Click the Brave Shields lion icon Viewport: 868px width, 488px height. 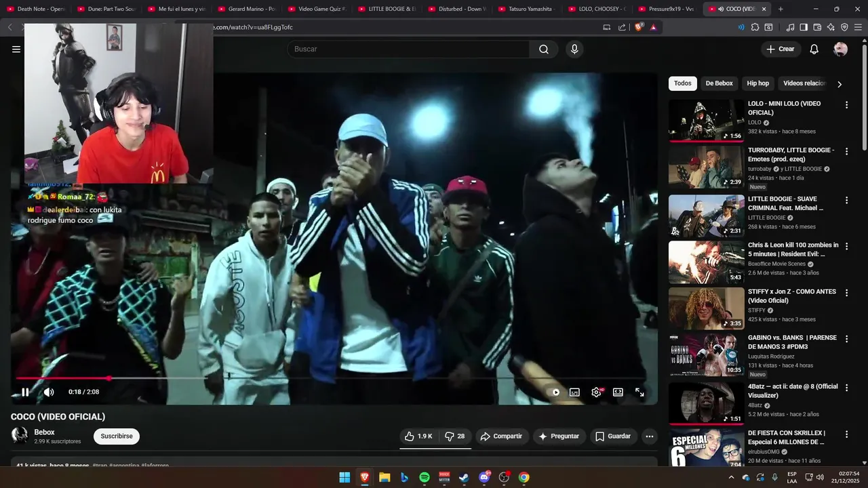tap(639, 27)
